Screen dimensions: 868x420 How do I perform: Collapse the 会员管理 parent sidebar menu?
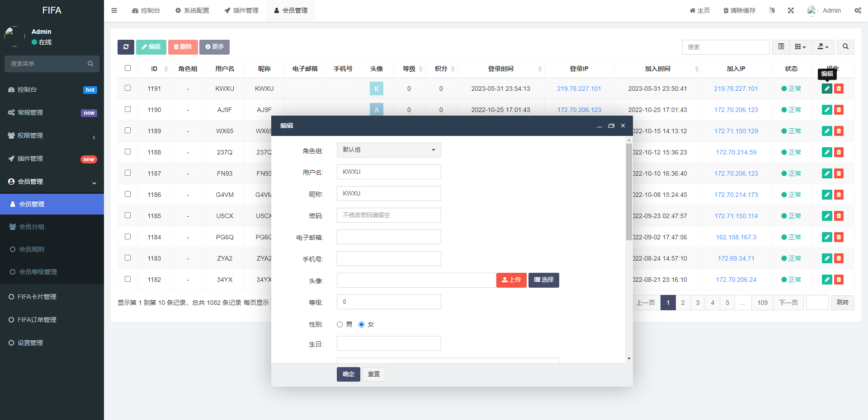coord(52,182)
